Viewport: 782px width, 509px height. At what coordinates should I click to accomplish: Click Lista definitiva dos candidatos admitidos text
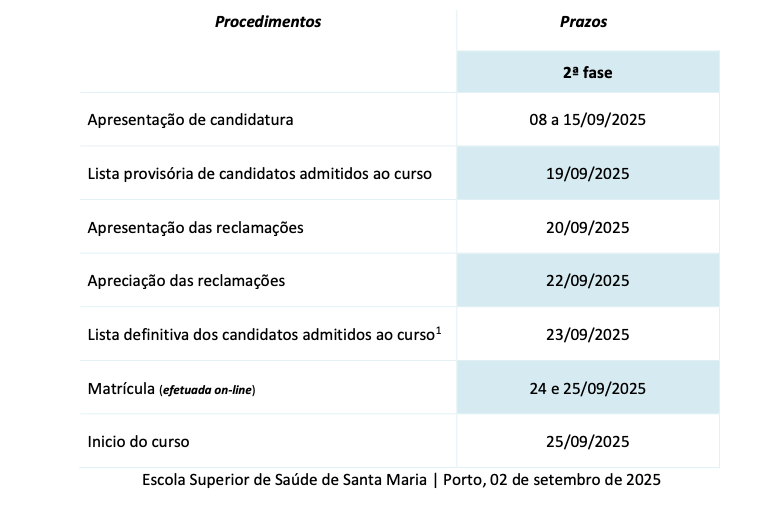tap(260, 335)
